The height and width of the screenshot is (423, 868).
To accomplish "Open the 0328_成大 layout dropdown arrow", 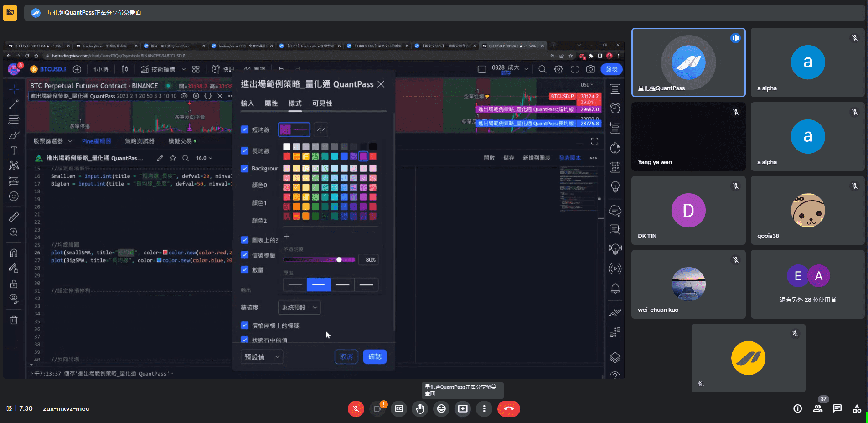I will tap(526, 69).
